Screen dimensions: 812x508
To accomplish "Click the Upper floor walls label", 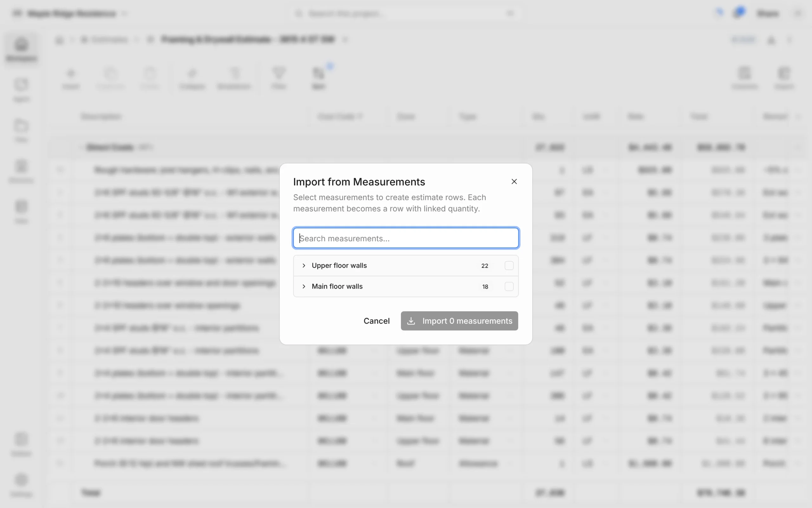I will tap(339, 265).
